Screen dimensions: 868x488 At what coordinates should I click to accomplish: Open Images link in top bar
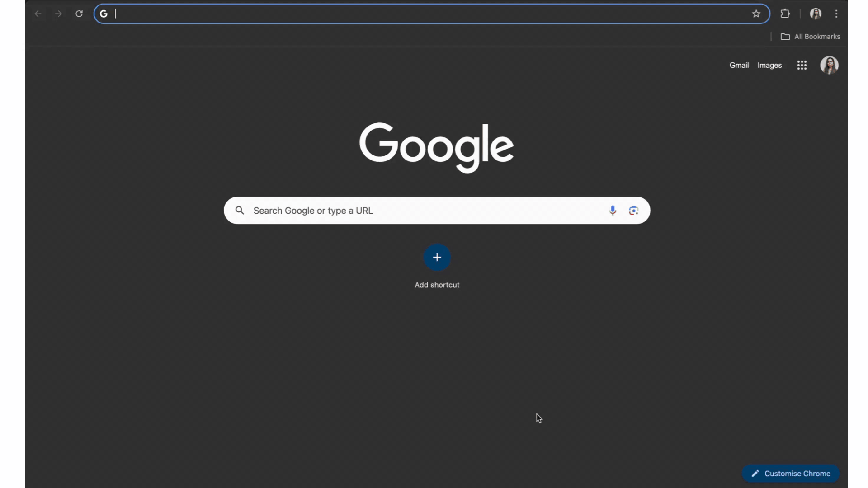click(769, 64)
